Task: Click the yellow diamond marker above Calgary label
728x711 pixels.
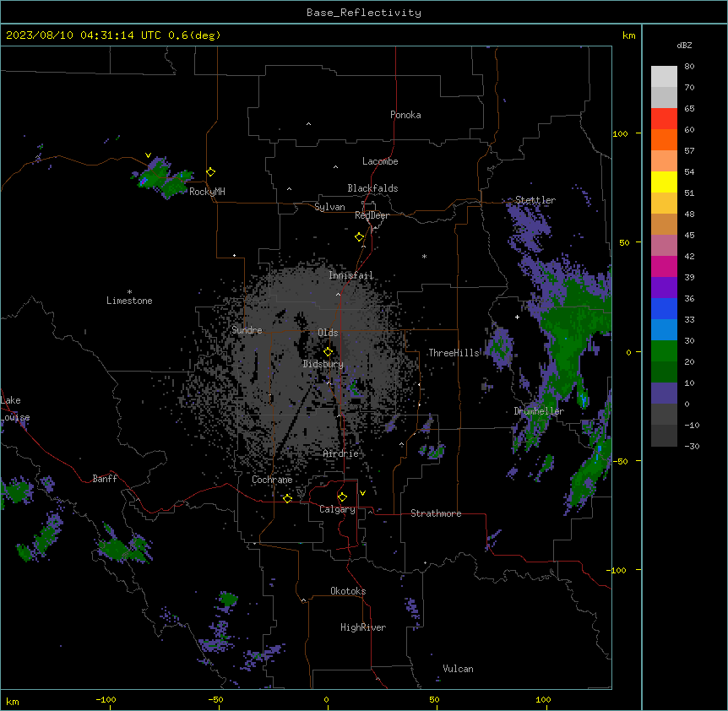Action: point(342,497)
